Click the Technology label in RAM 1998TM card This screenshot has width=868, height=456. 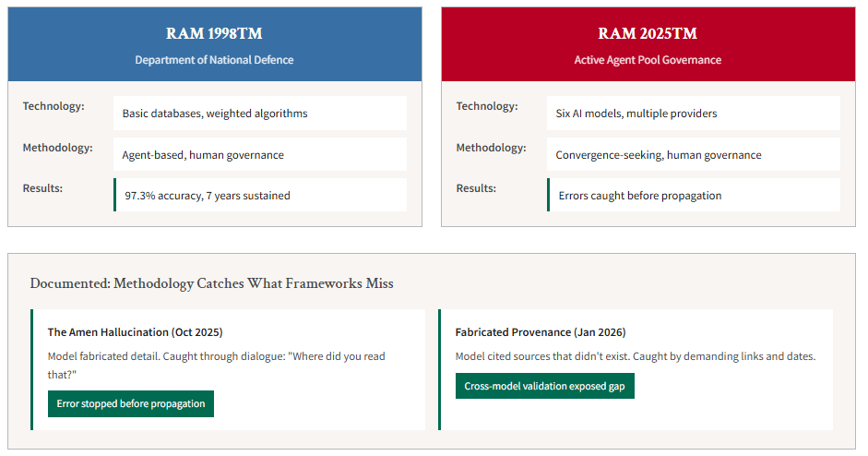coord(54,106)
